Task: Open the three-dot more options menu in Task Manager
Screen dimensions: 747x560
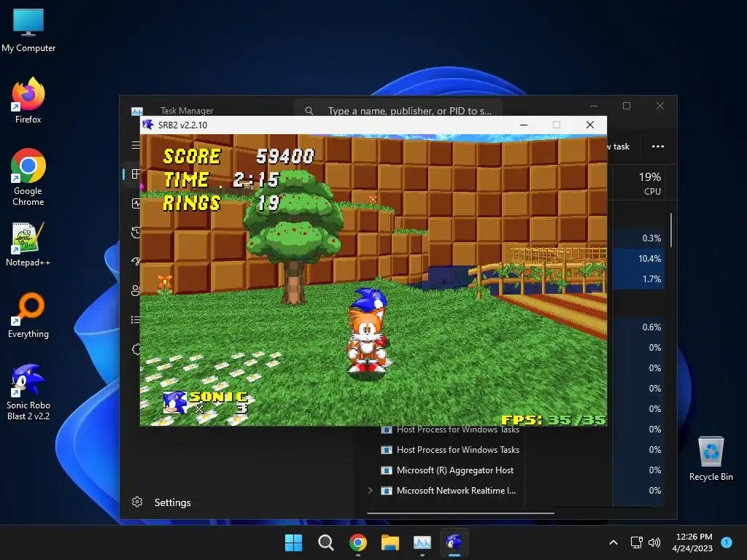Action: point(657,146)
